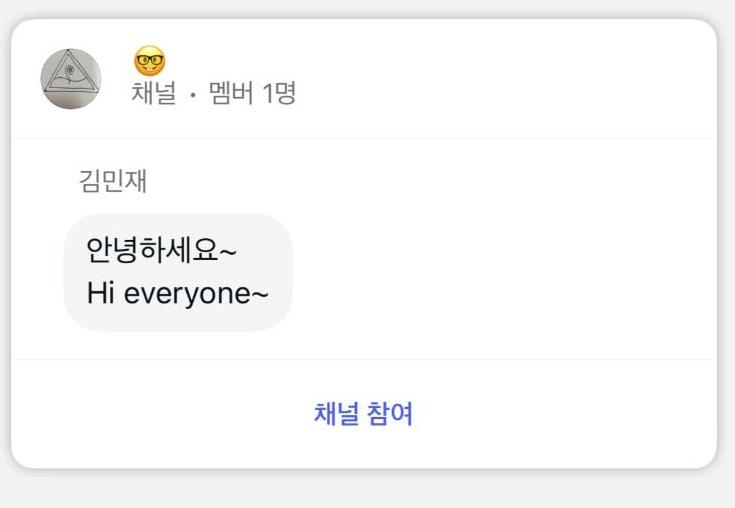Screen dimensions: 735x508
Task: Click empty space right of the message bubble
Action: [500, 271]
